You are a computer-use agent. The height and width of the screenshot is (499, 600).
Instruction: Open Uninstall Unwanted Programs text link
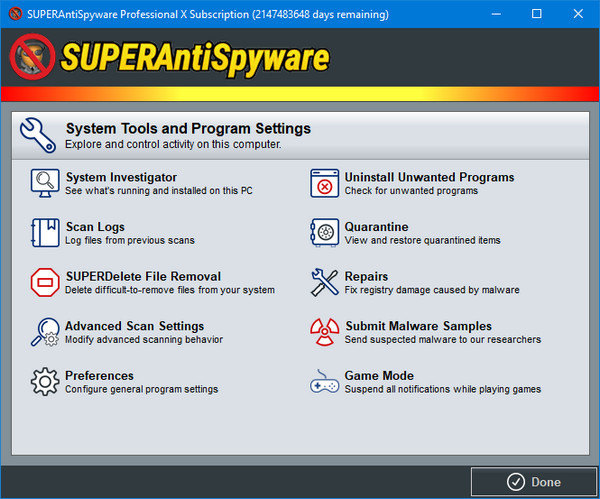pos(429,177)
